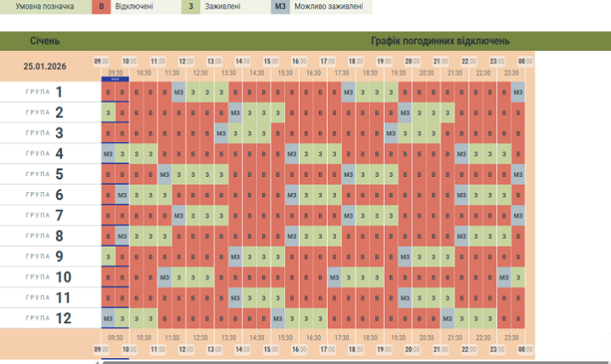Click the 09:00 time marker in bottom footer
The height and width of the screenshot is (364, 611).
pos(100,349)
